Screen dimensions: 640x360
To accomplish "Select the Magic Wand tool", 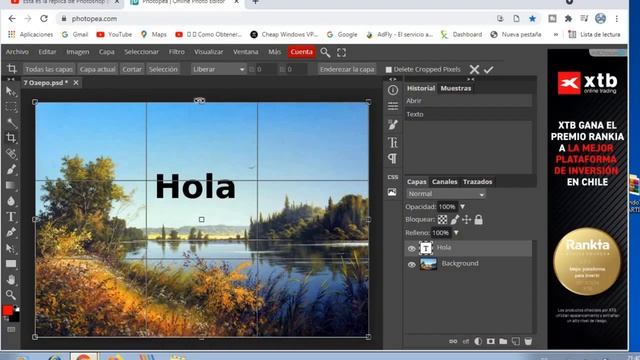I will point(11,122).
